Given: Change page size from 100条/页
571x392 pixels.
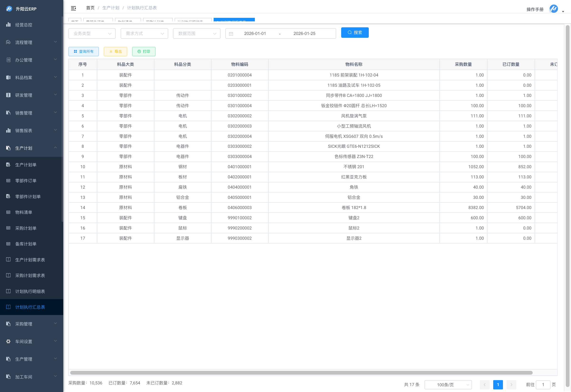Looking at the screenshot, I should coord(448,385).
